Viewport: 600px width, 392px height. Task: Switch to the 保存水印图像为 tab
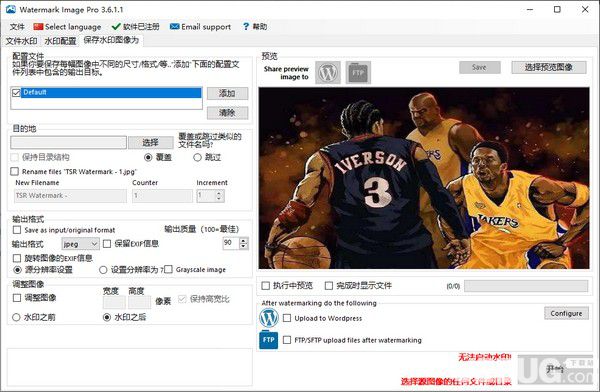111,40
